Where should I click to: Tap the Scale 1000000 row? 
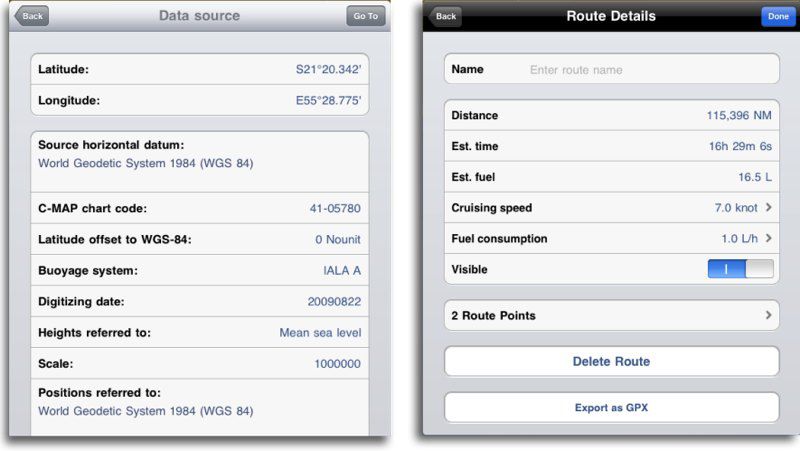click(x=199, y=364)
